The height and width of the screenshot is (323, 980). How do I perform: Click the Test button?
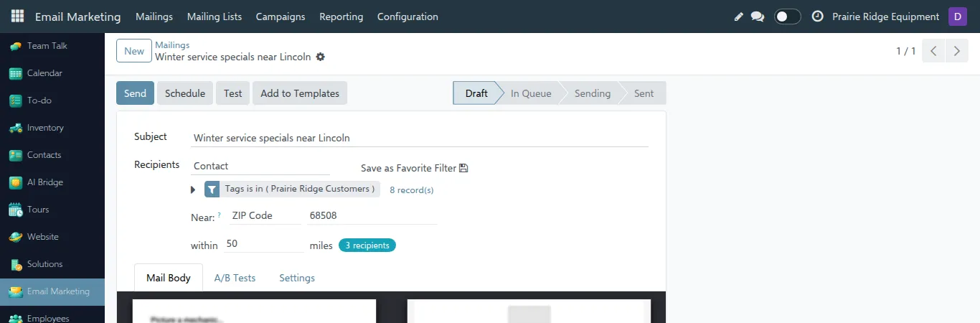click(232, 93)
